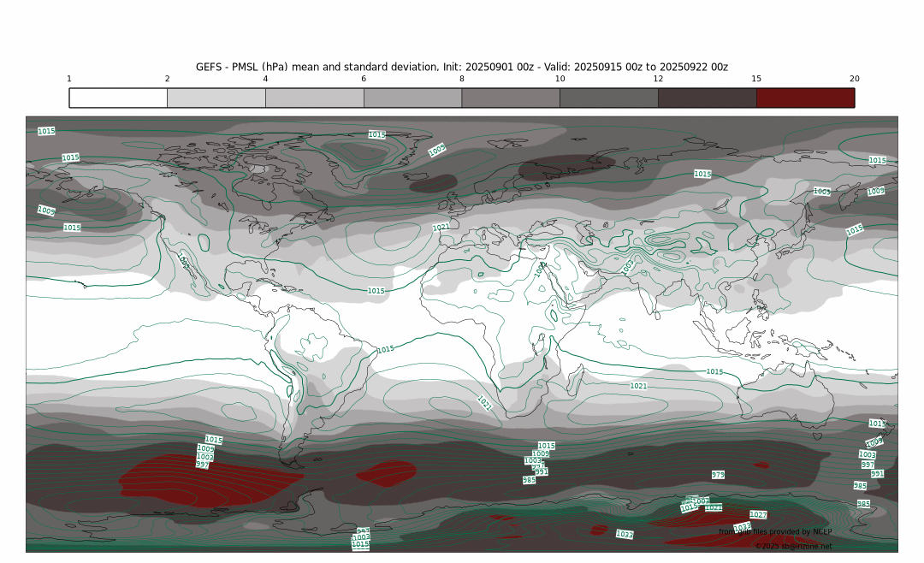Viewport: 924px width, 563px height.
Task: Click the 4–6 colorbar segment
Action: tap(314, 98)
